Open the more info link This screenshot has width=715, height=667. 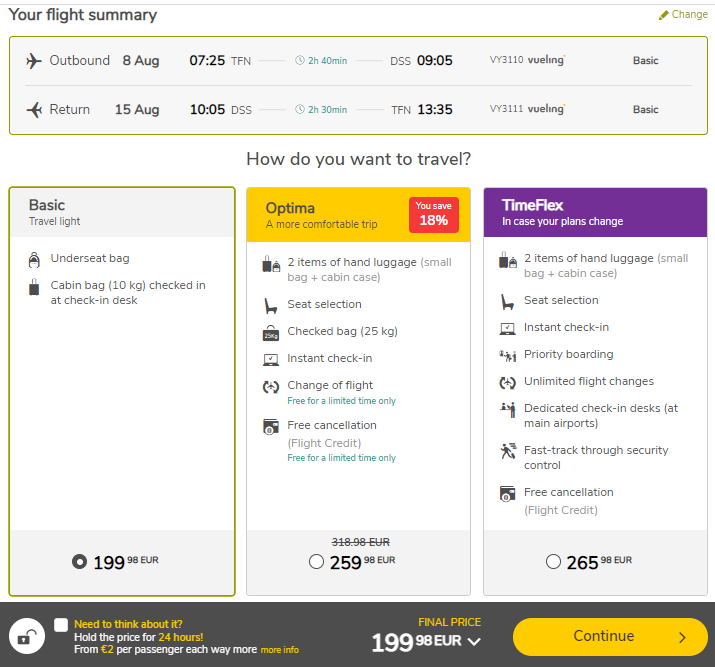[280, 650]
